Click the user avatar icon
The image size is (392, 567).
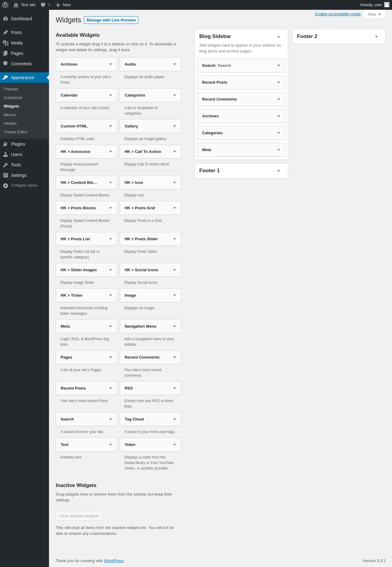(387, 5)
